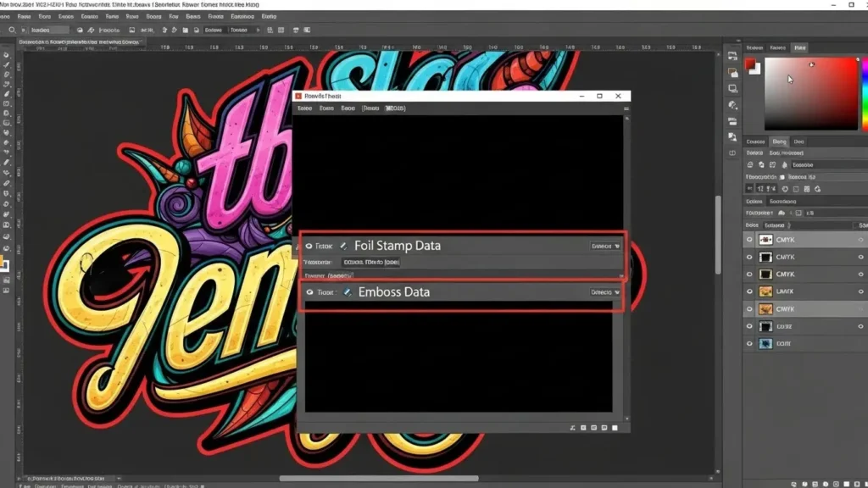Open the first menu in the dialog's menu bar
The height and width of the screenshot is (488, 868).
(x=303, y=109)
